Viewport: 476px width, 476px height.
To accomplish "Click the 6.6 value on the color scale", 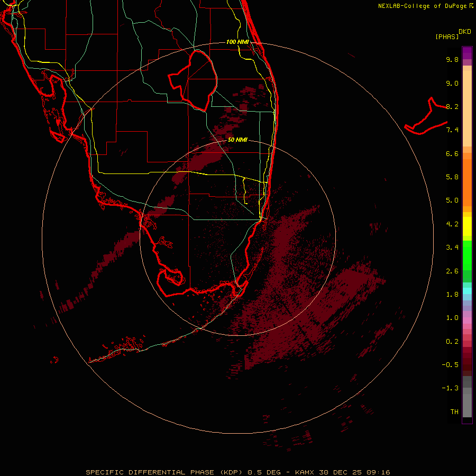I will [x=452, y=153].
